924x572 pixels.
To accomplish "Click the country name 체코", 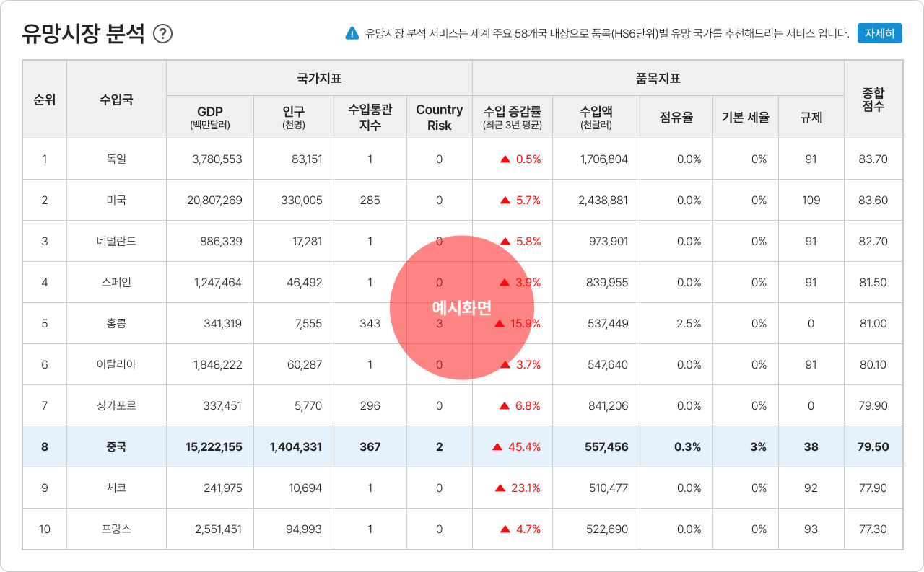I will [116, 488].
